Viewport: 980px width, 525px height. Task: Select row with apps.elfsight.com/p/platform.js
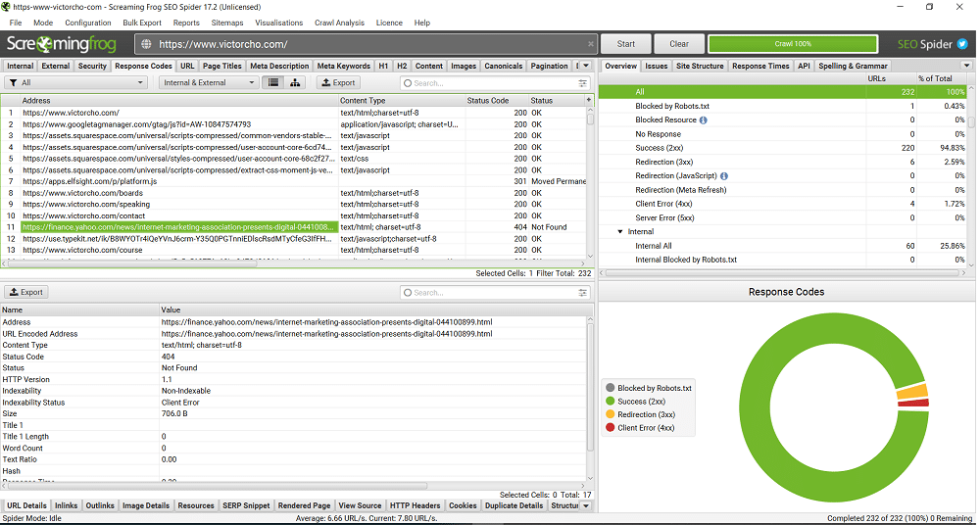293,181
